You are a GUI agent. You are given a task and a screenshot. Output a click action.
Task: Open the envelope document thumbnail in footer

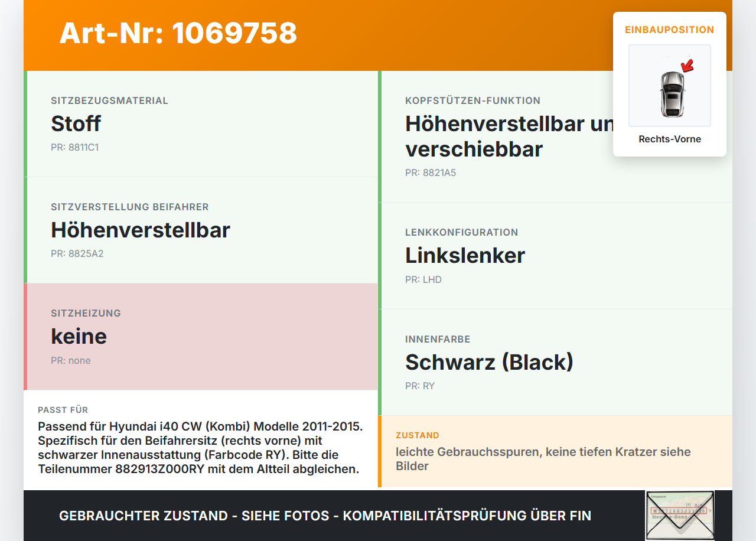680,515
